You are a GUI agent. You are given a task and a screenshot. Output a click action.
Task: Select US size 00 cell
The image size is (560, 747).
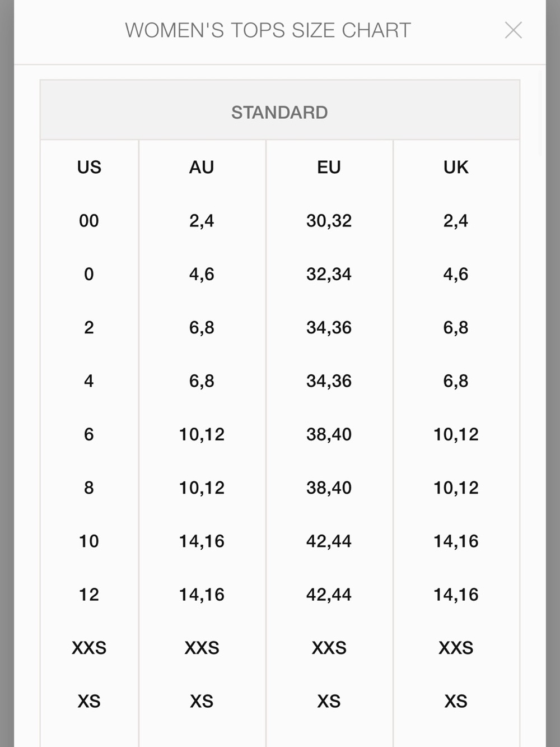click(89, 221)
